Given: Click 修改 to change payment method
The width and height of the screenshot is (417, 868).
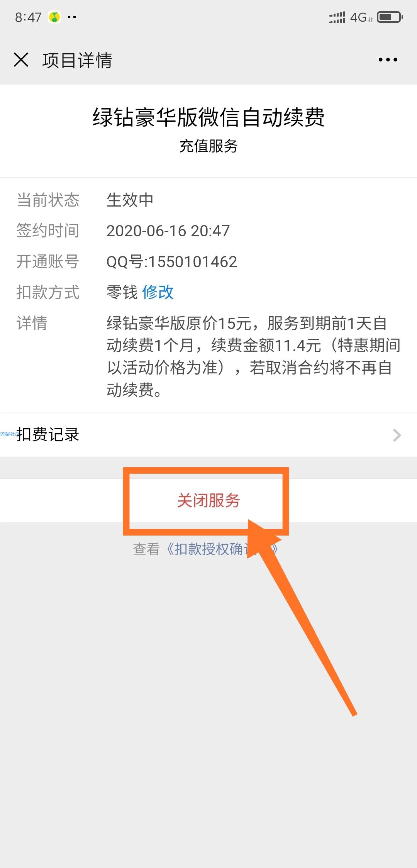Looking at the screenshot, I should coord(158,292).
